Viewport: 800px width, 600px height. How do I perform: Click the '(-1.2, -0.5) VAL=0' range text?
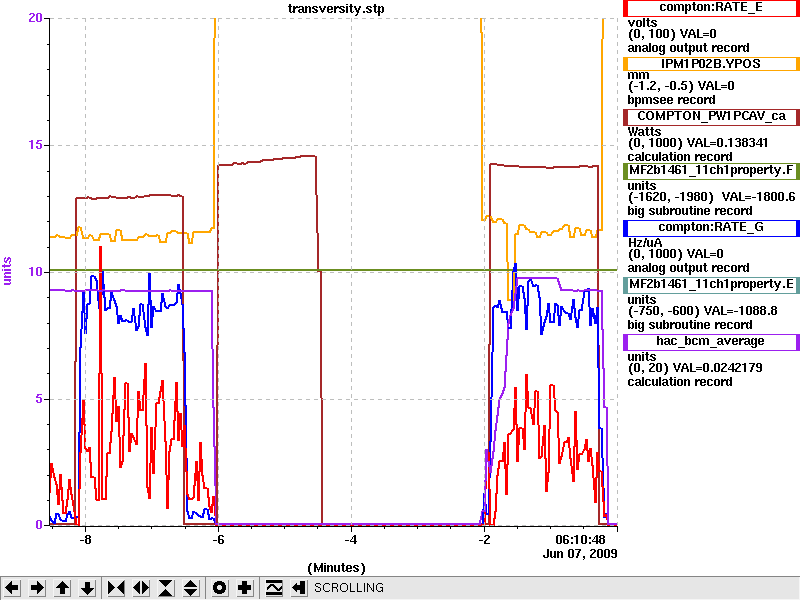(x=681, y=86)
